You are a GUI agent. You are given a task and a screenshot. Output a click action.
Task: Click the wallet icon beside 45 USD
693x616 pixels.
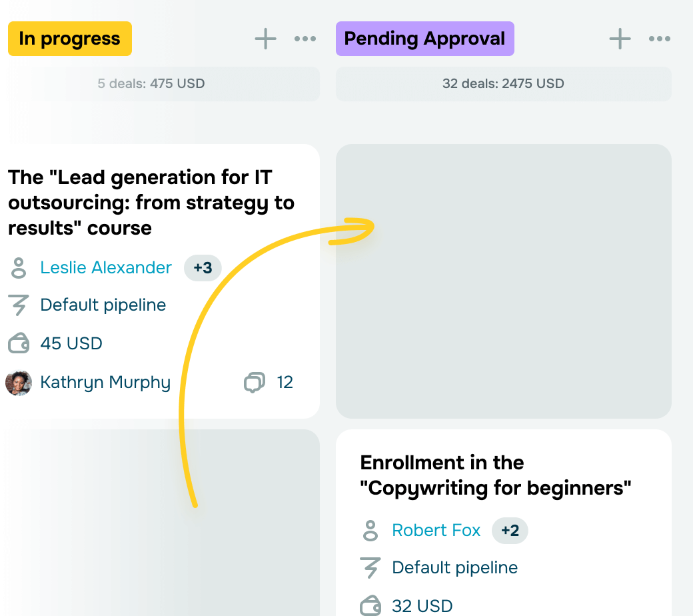pyautogui.click(x=19, y=343)
